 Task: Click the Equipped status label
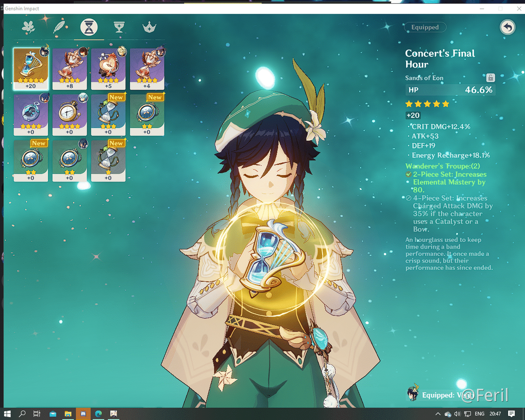point(425,27)
